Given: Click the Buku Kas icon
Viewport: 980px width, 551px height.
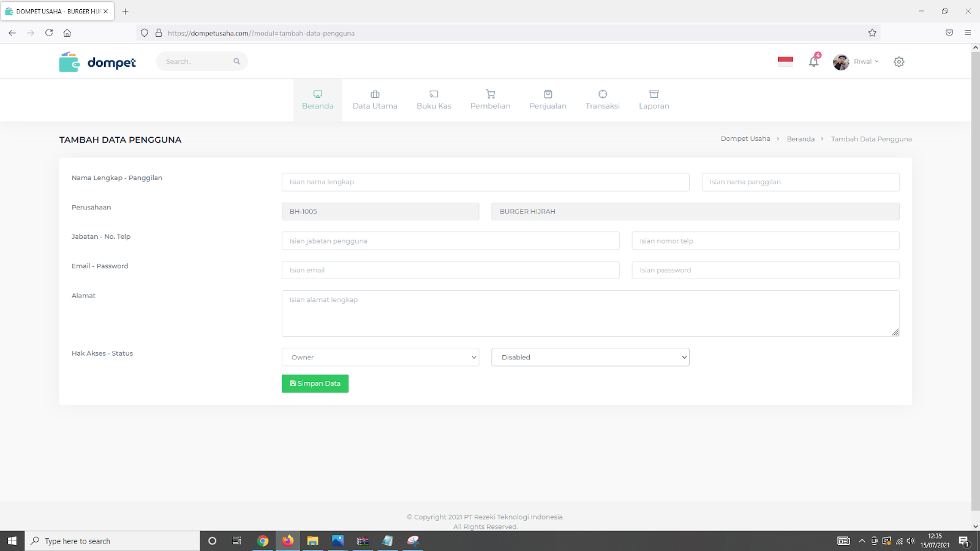Looking at the screenshot, I should click(x=434, y=94).
